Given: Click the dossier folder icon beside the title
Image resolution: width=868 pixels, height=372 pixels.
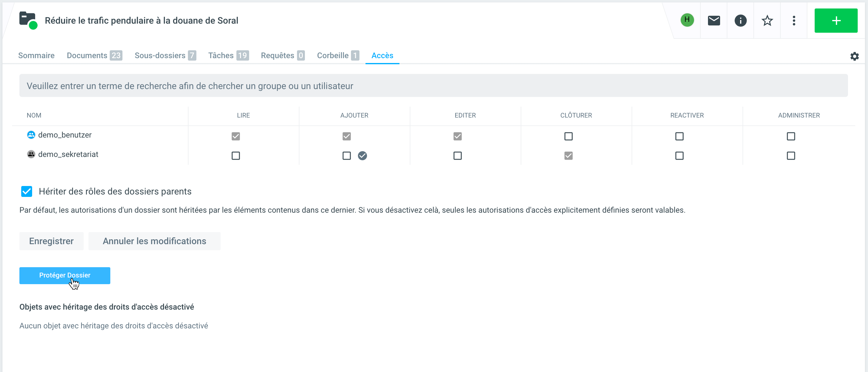Looking at the screenshot, I should [28, 20].
